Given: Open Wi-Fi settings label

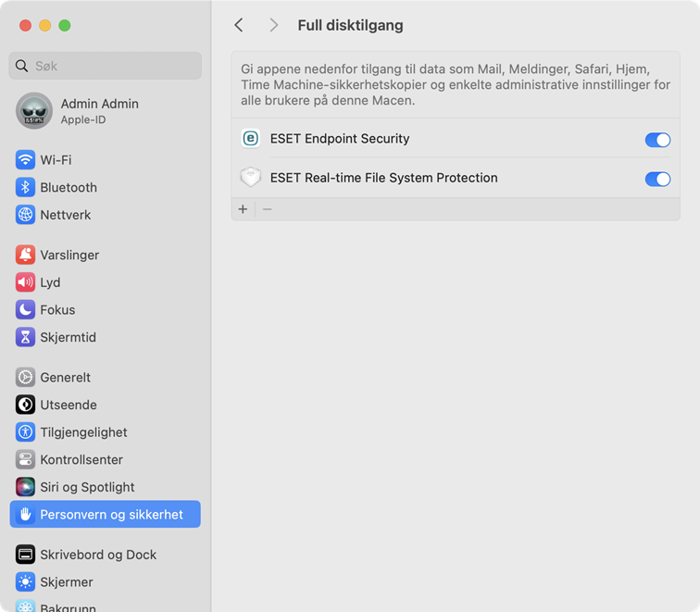Looking at the screenshot, I should [56, 160].
